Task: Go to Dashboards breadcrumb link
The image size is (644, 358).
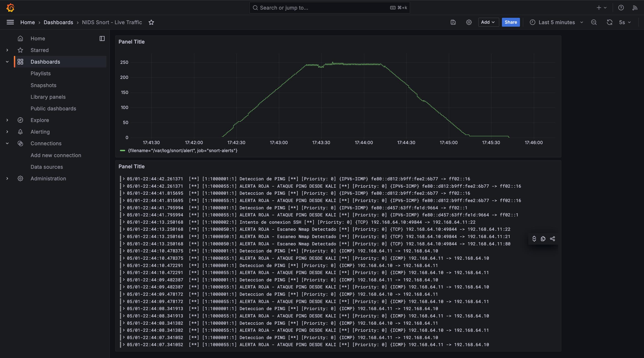Action: coord(58,22)
